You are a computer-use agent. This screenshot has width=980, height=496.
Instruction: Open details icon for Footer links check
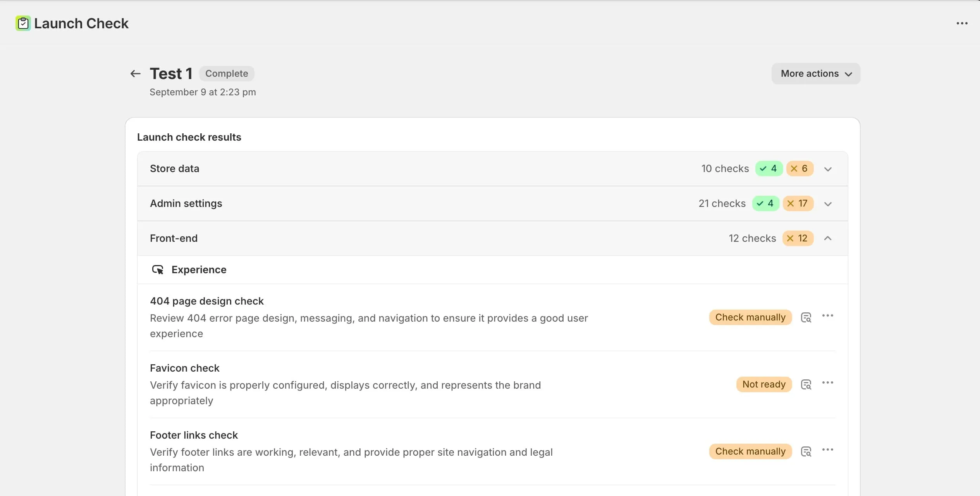(x=806, y=451)
